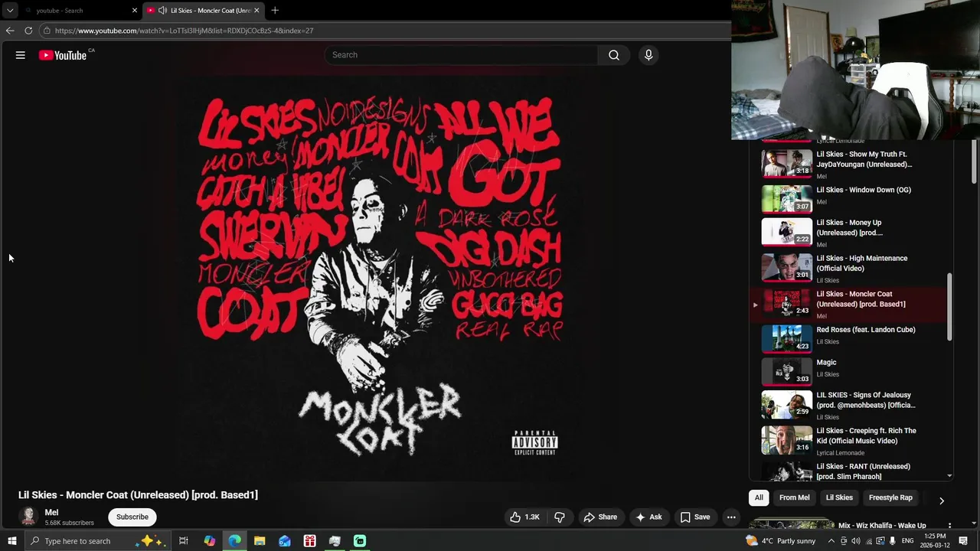This screenshot has height=551, width=980.
Task: Open the Windows notification center
Action: tap(963, 541)
